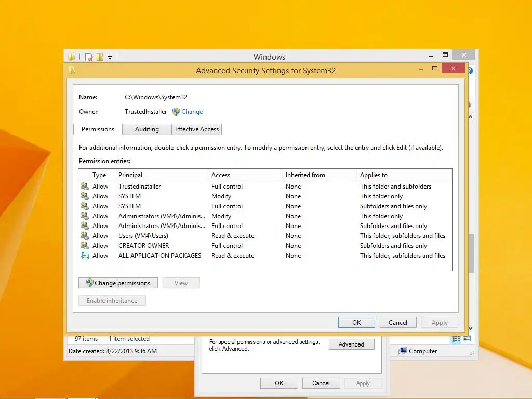The width and height of the screenshot is (532, 399).
Task: Click the disabled View button
Action: click(x=181, y=283)
